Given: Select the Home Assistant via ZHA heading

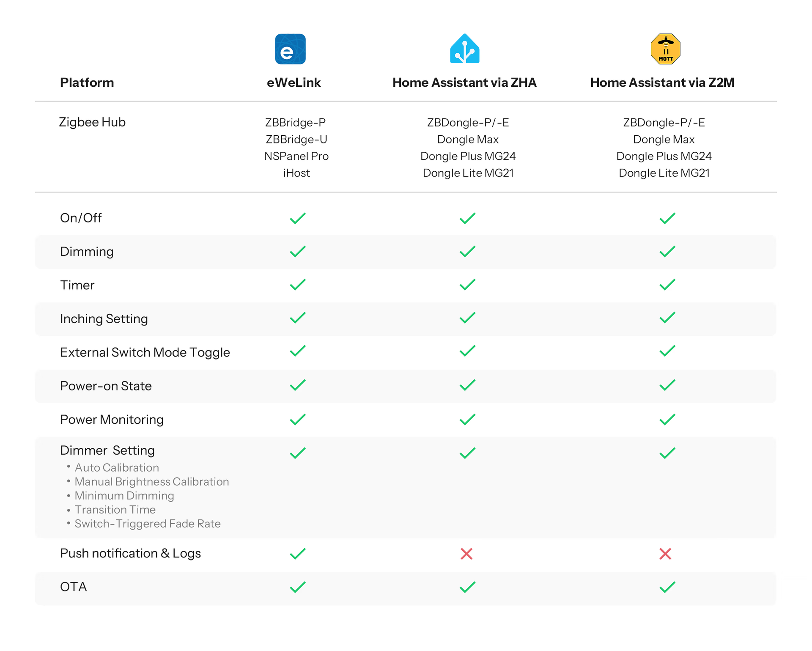Looking at the screenshot, I should [x=464, y=82].
